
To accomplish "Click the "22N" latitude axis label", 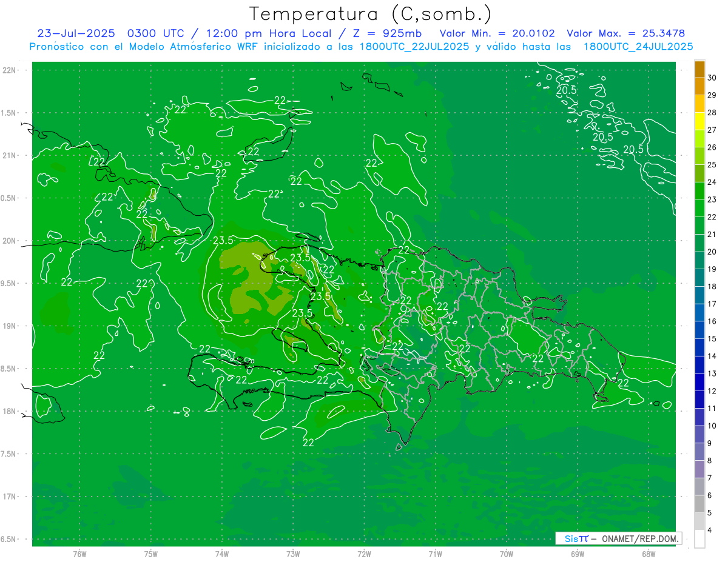I will pos(10,70).
